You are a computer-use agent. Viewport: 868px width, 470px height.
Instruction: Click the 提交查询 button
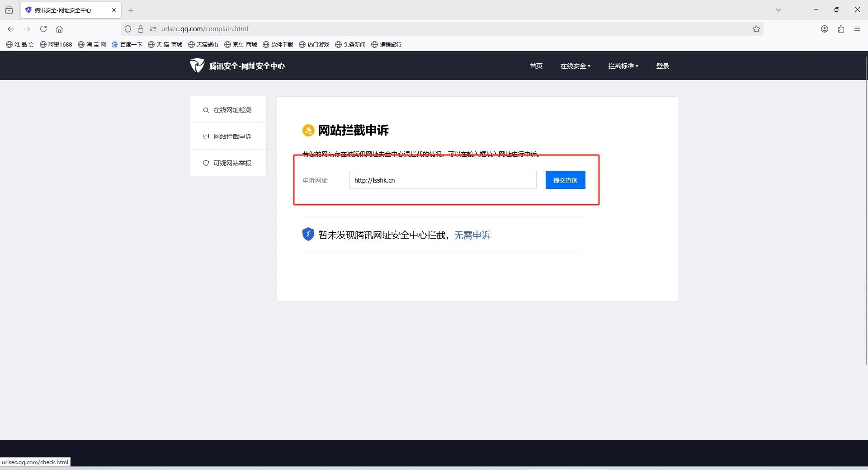566,180
